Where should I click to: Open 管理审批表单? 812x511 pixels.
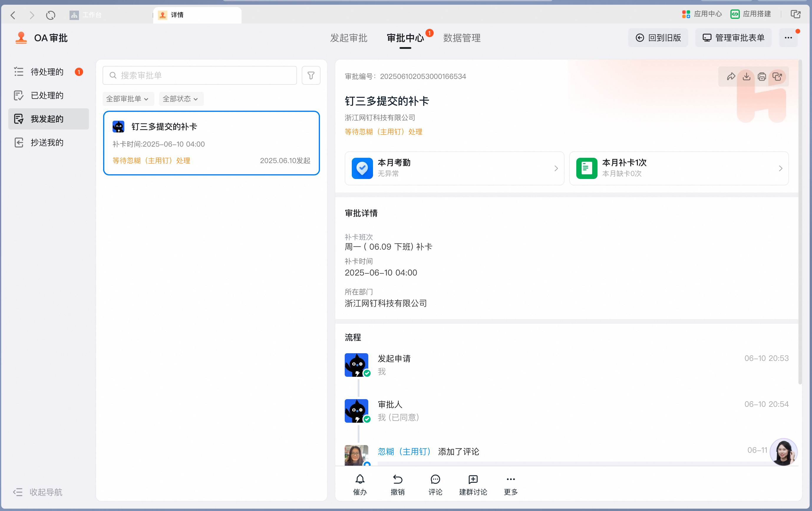733,38
